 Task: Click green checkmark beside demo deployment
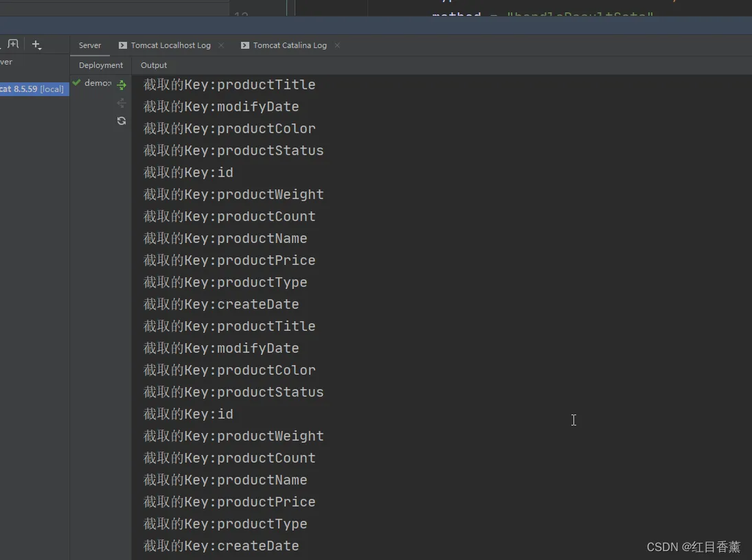click(76, 82)
